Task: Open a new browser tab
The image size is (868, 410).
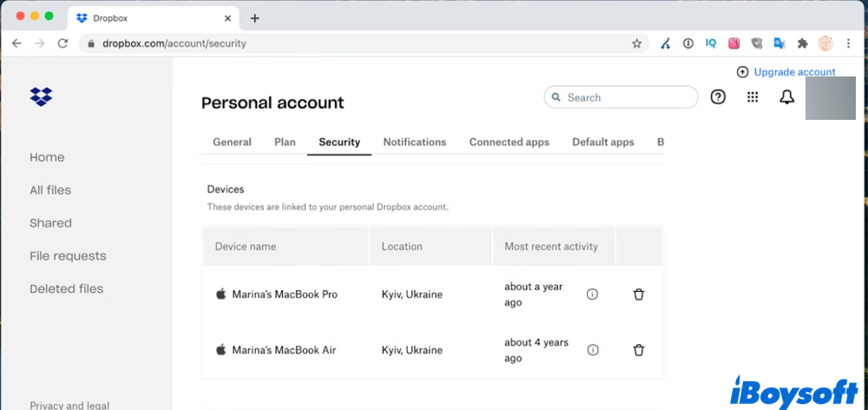Action: (254, 18)
